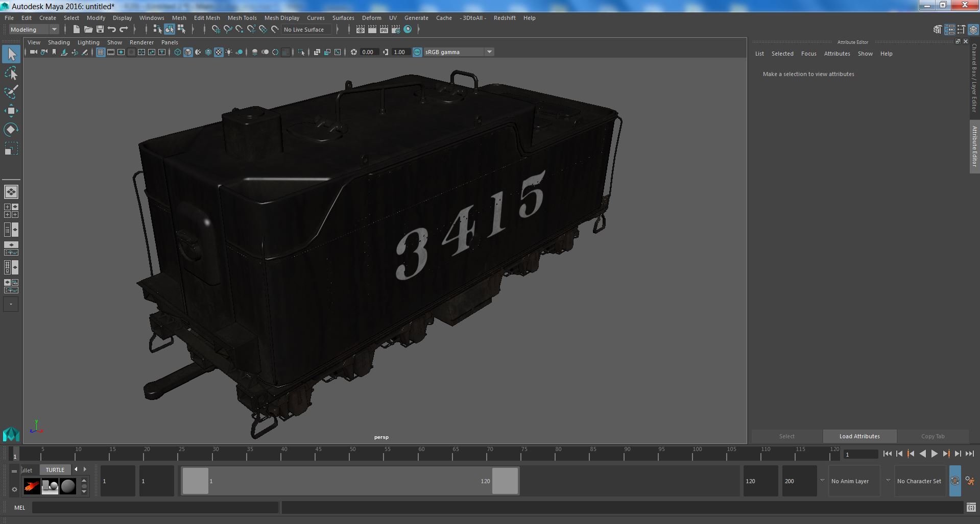This screenshot has width=980, height=524.
Task: Create a new scene with the New Scene icon
Action: point(76,30)
